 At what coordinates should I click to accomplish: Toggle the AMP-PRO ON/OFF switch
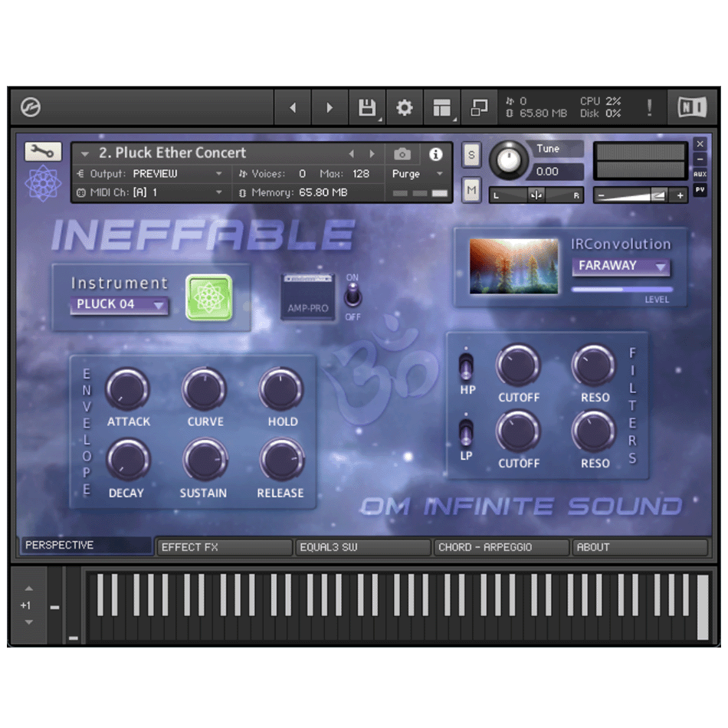click(353, 296)
